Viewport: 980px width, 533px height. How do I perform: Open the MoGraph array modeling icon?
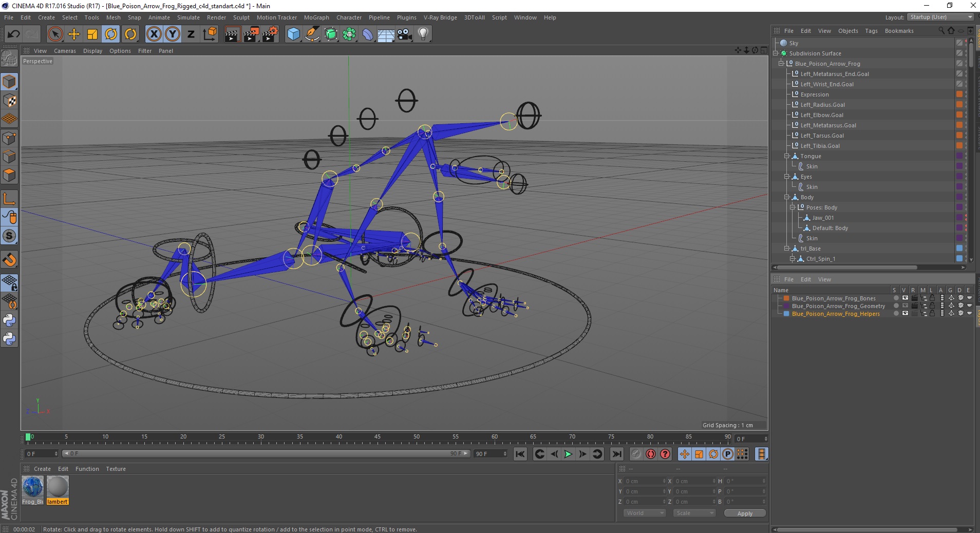(x=349, y=34)
